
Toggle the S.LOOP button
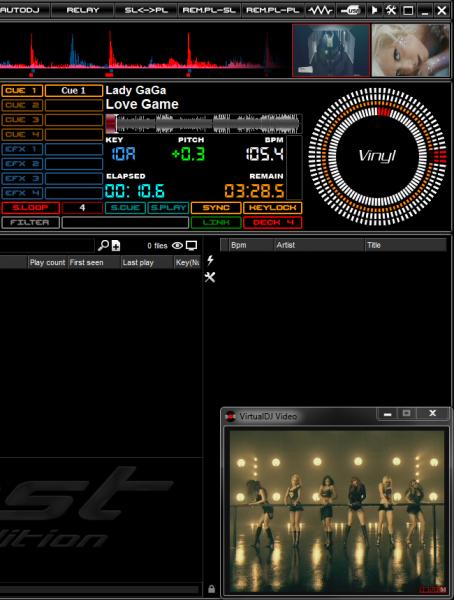pos(30,208)
